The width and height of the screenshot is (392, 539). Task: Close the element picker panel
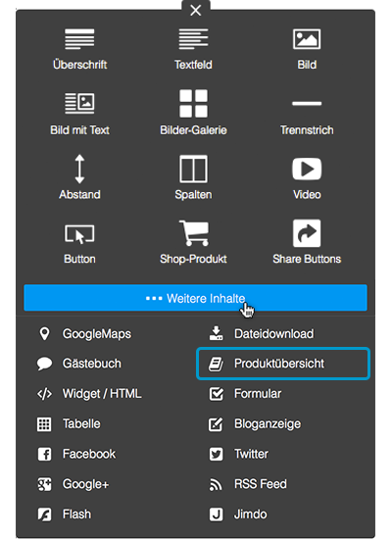point(196,10)
